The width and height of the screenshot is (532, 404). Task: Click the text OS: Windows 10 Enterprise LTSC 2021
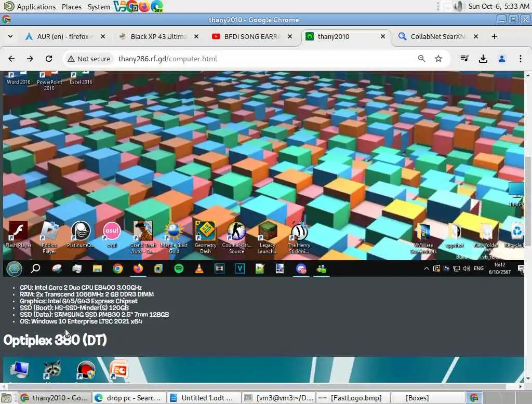click(81, 321)
